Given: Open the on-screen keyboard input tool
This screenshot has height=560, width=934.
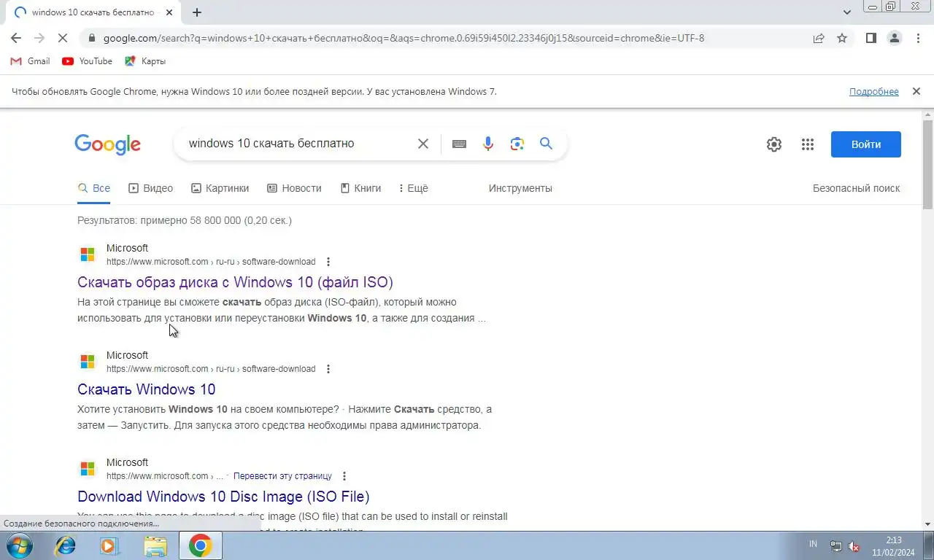Looking at the screenshot, I should click(459, 144).
